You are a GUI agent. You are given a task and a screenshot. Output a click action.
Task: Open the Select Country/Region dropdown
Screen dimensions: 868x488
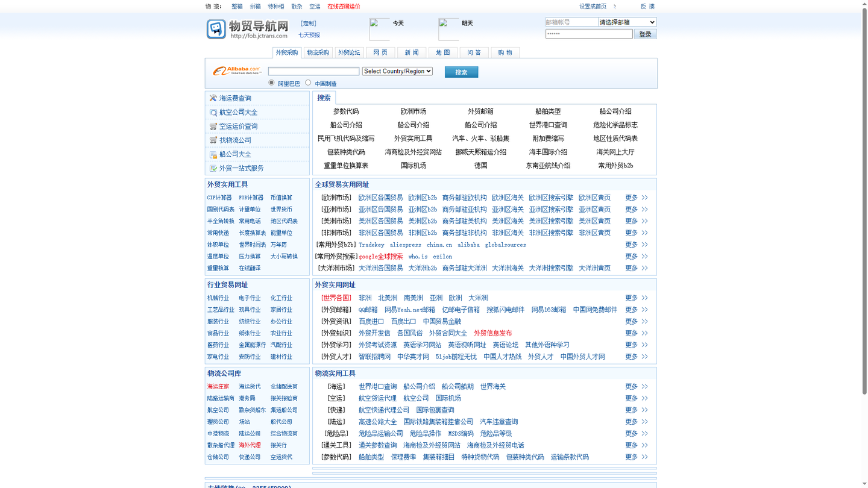(x=397, y=71)
